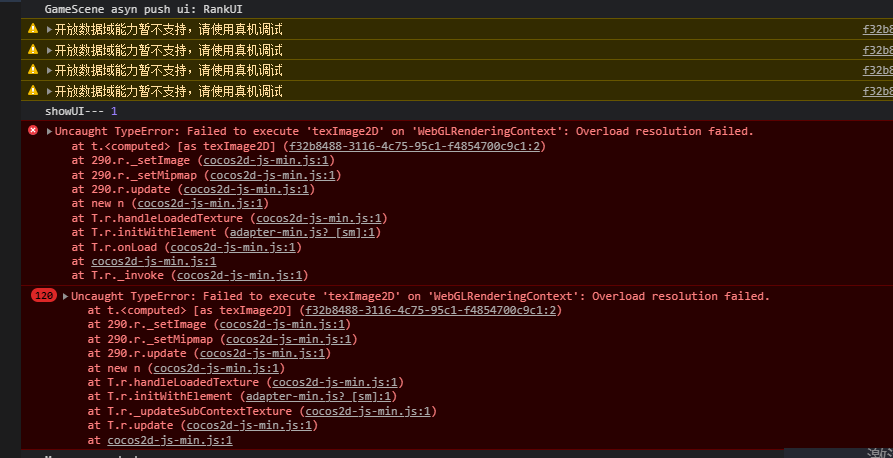
Task: Open the f32b8 source link on the first warning row
Action: tap(877, 30)
